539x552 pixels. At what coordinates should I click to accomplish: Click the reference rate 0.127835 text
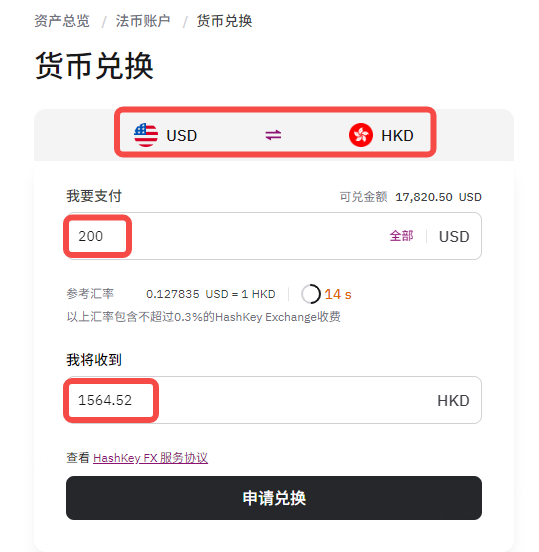point(173,294)
